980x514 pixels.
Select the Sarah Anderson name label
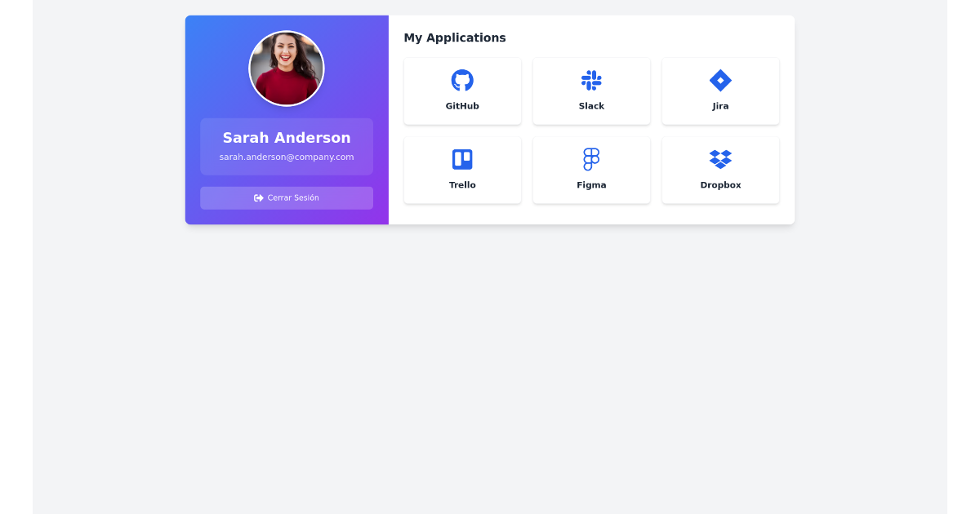pos(287,137)
